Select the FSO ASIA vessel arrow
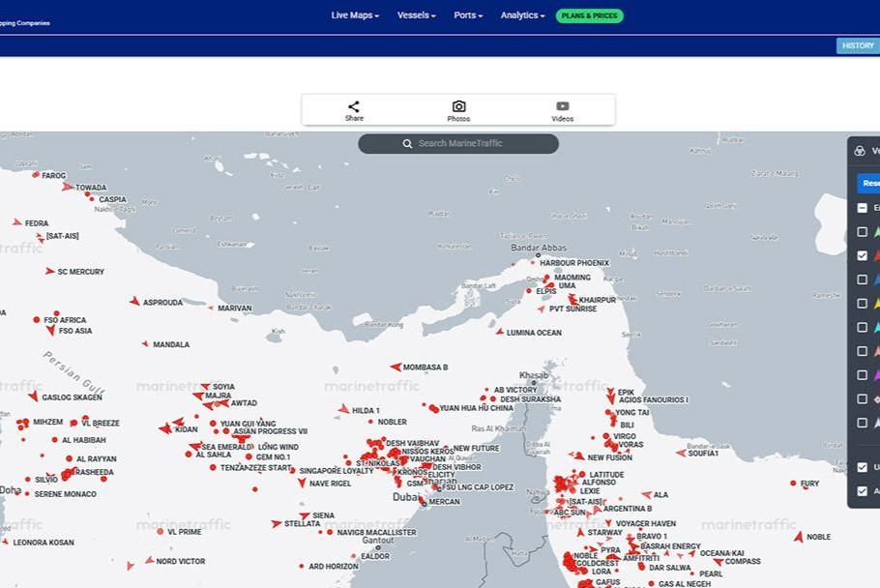880x588 pixels. pos(51,330)
